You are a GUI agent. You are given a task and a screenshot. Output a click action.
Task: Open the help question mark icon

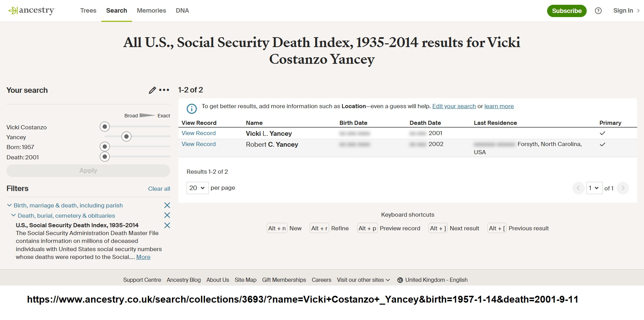click(598, 11)
